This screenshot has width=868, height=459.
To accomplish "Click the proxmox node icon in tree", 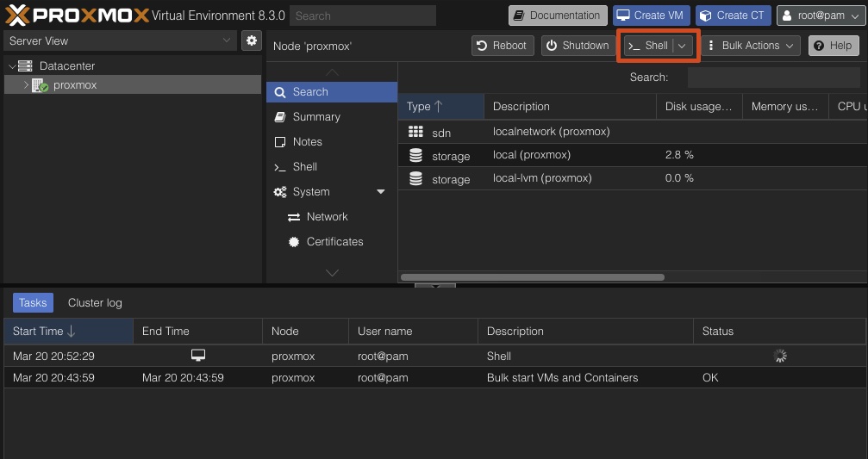I will [x=40, y=85].
